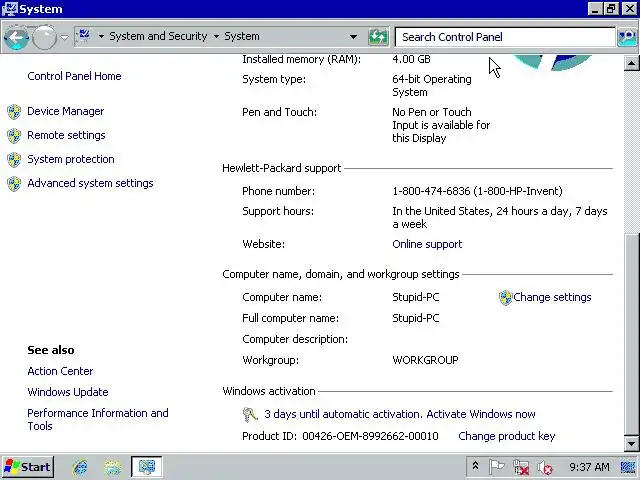Show hidden tray icons arrow
Viewport: 640px width, 480px height.
pos(476,466)
